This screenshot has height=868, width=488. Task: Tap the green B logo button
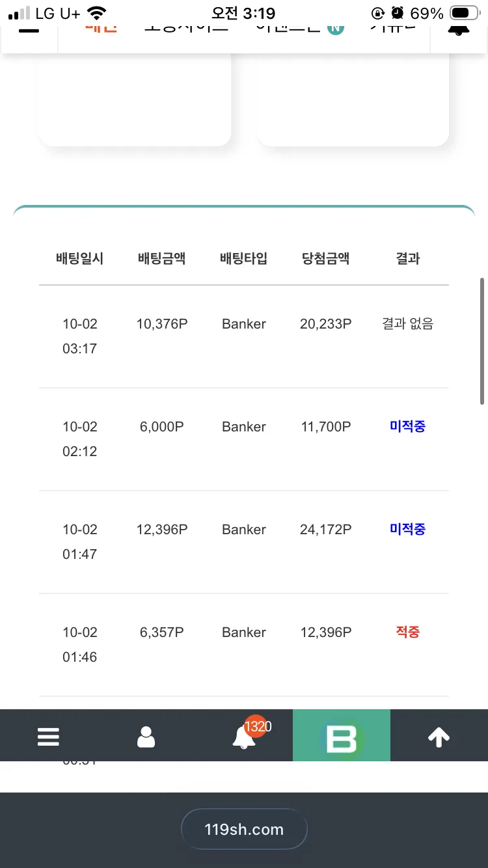(342, 736)
